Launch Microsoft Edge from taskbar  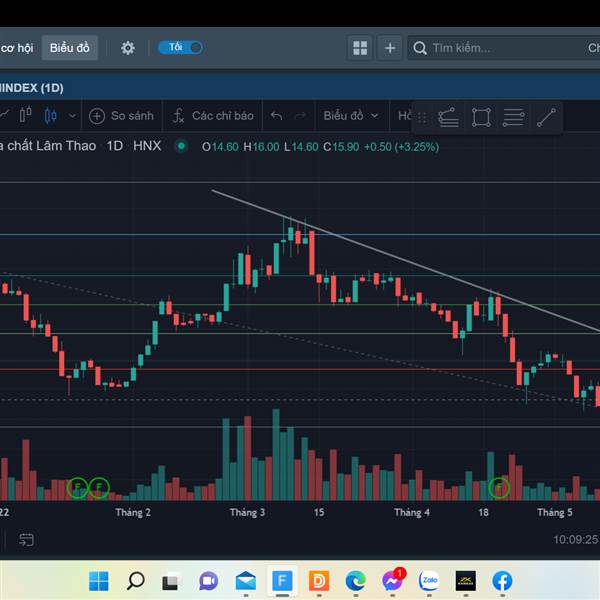pos(355,581)
